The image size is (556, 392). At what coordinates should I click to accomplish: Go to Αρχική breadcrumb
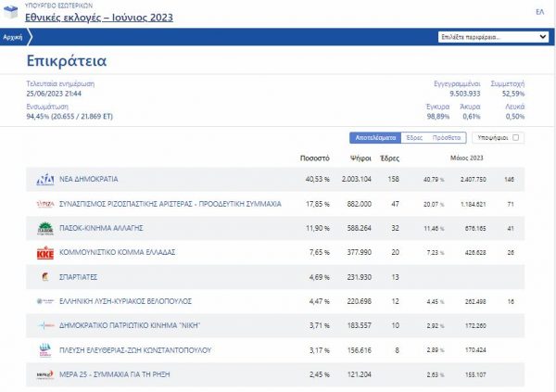point(12,37)
